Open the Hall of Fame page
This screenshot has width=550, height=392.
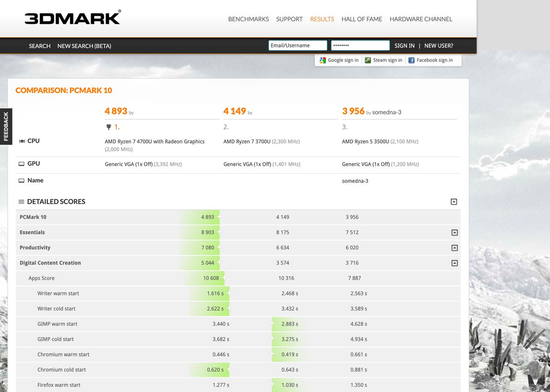coord(362,19)
